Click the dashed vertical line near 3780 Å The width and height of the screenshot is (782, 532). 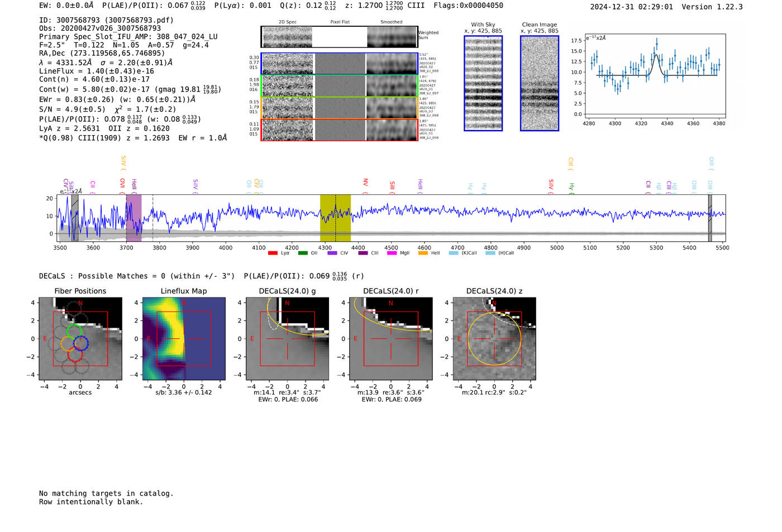pyautogui.click(x=153, y=218)
